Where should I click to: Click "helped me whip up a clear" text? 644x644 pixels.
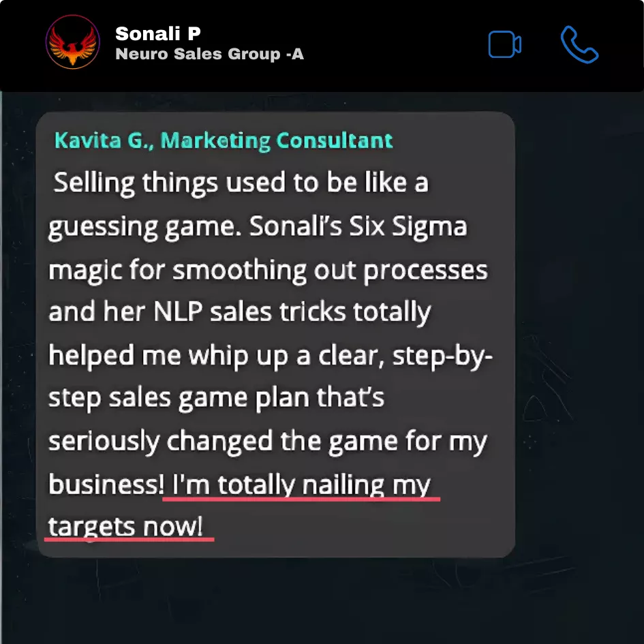point(218,356)
